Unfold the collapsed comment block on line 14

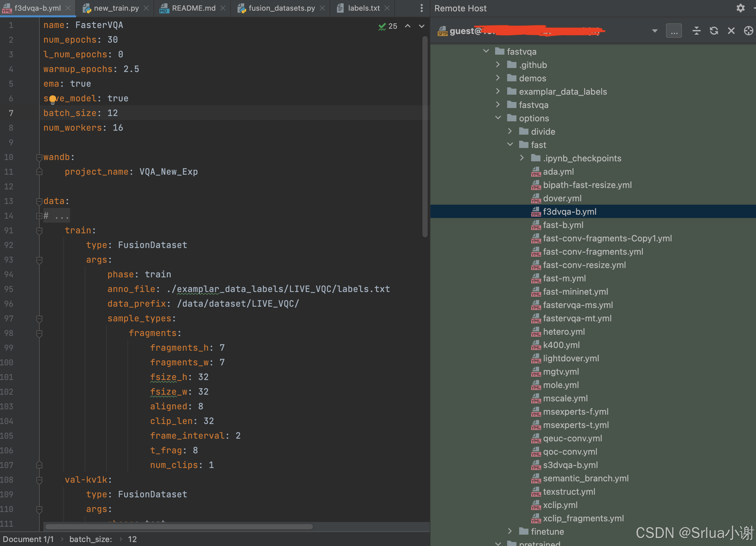[39, 216]
